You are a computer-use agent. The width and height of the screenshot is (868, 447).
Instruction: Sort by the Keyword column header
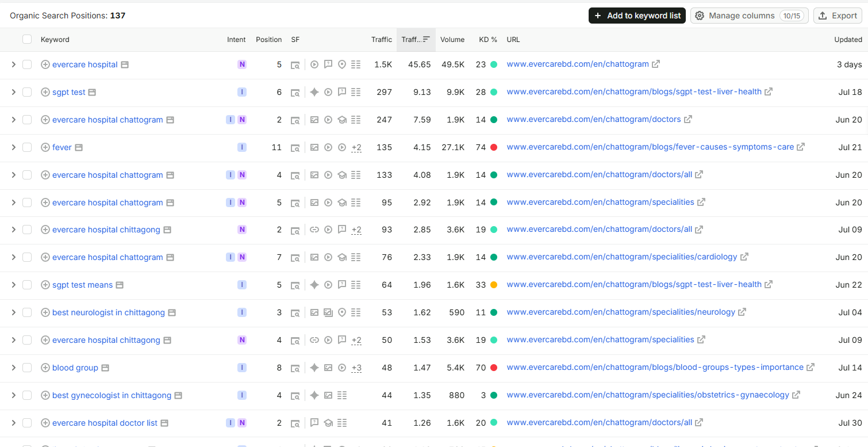(55, 40)
